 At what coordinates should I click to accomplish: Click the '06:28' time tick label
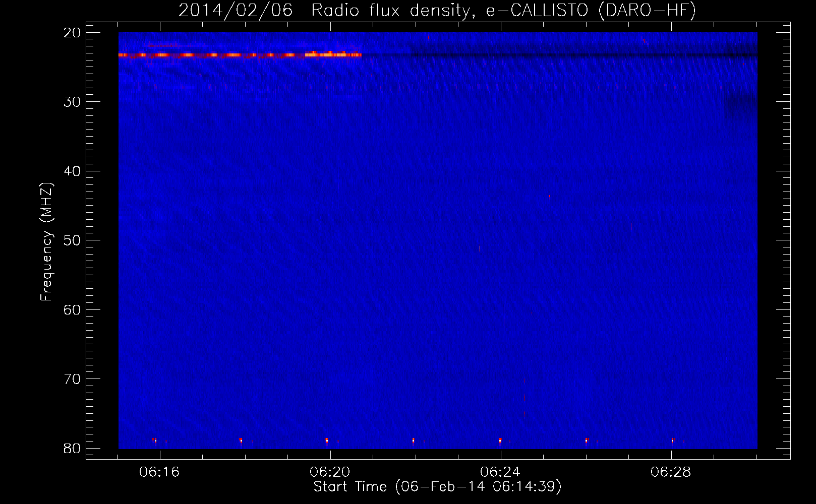coord(671,472)
